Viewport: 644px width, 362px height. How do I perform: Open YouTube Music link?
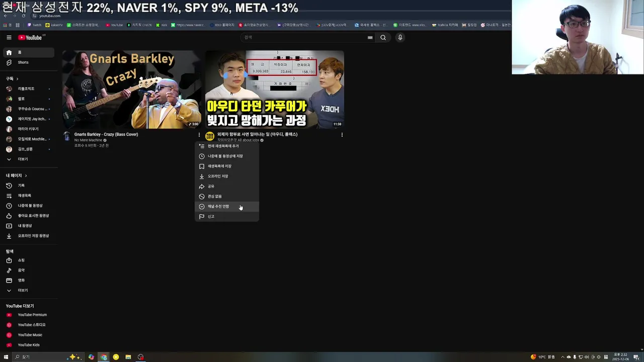[28, 335]
